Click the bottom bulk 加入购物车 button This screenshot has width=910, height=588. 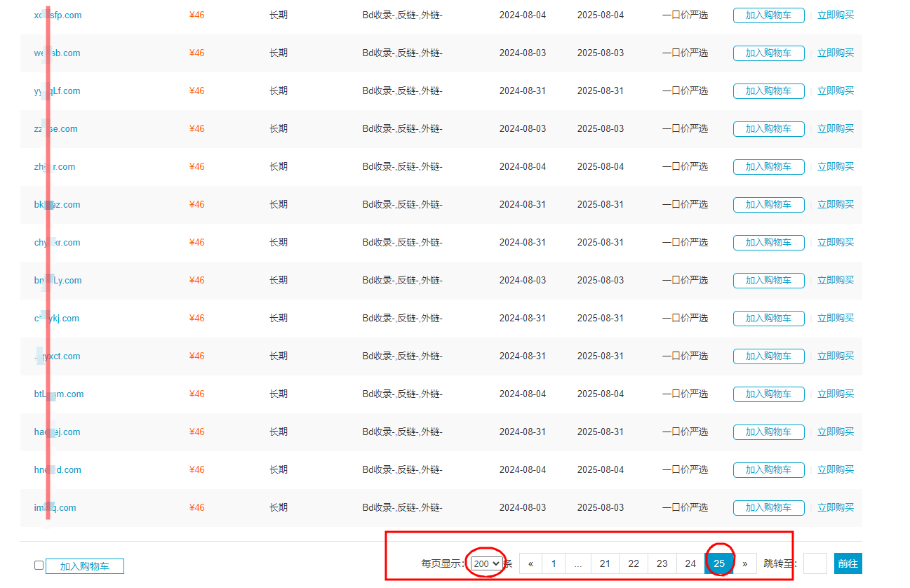click(85, 566)
